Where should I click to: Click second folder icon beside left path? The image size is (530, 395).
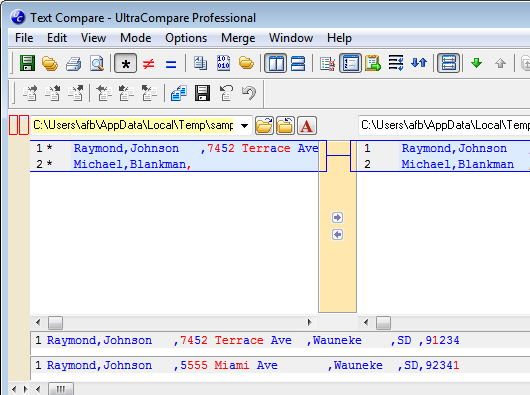285,126
